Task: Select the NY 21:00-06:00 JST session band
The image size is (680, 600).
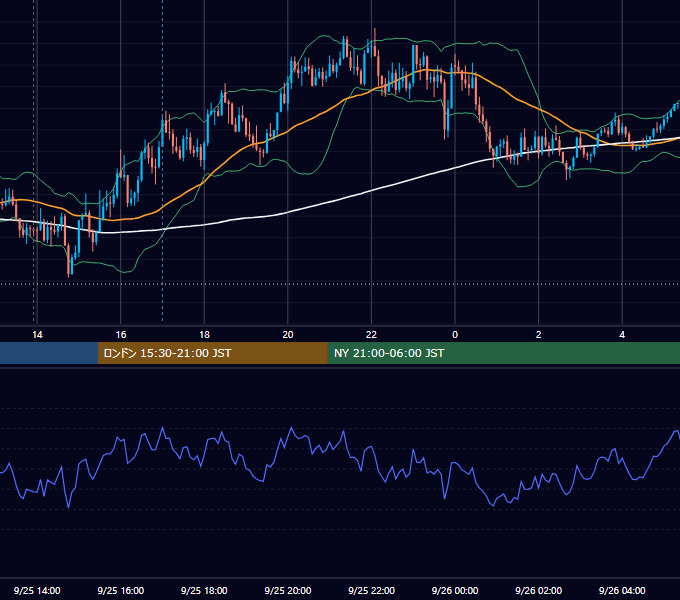Action: pyautogui.click(x=503, y=353)
